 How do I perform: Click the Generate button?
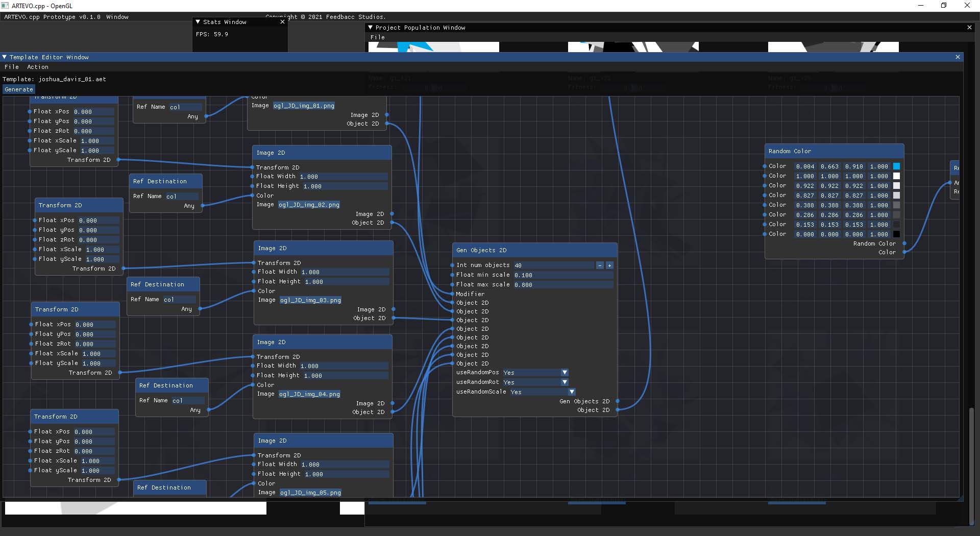click(x=19, y=89)
